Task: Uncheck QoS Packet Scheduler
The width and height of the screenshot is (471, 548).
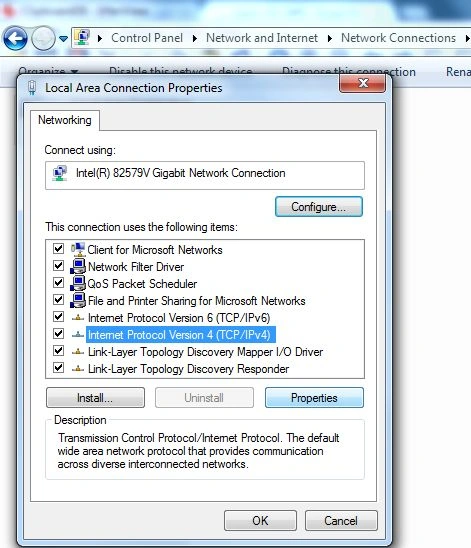Action: [58, 282]
